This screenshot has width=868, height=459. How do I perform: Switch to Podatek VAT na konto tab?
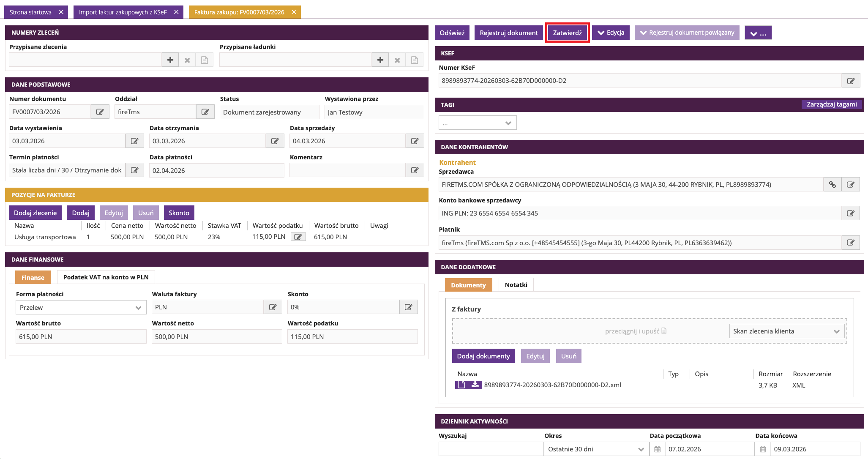(x=106, y=277)
